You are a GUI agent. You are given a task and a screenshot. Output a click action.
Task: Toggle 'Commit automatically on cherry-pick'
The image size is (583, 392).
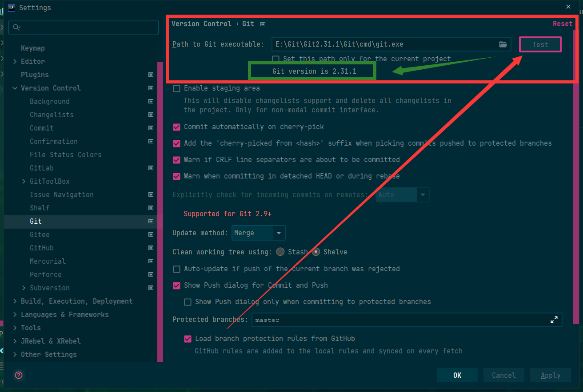click(x=176, y=127)
